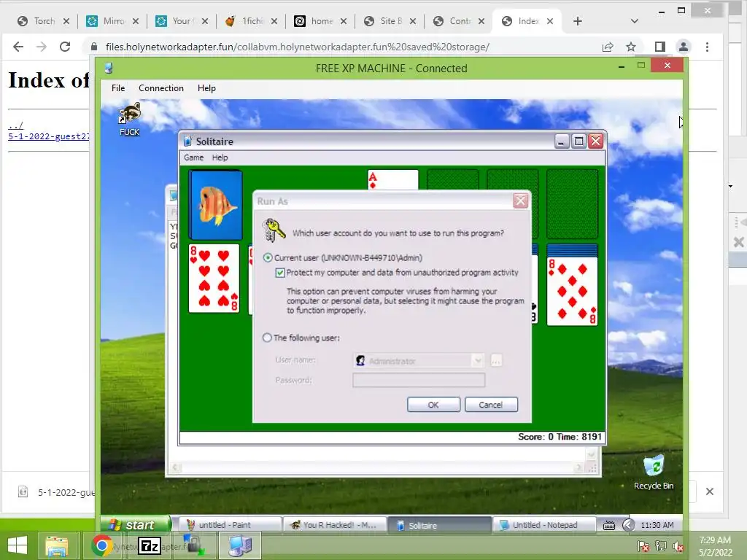Close the download bar at bottom

(709, 491)
